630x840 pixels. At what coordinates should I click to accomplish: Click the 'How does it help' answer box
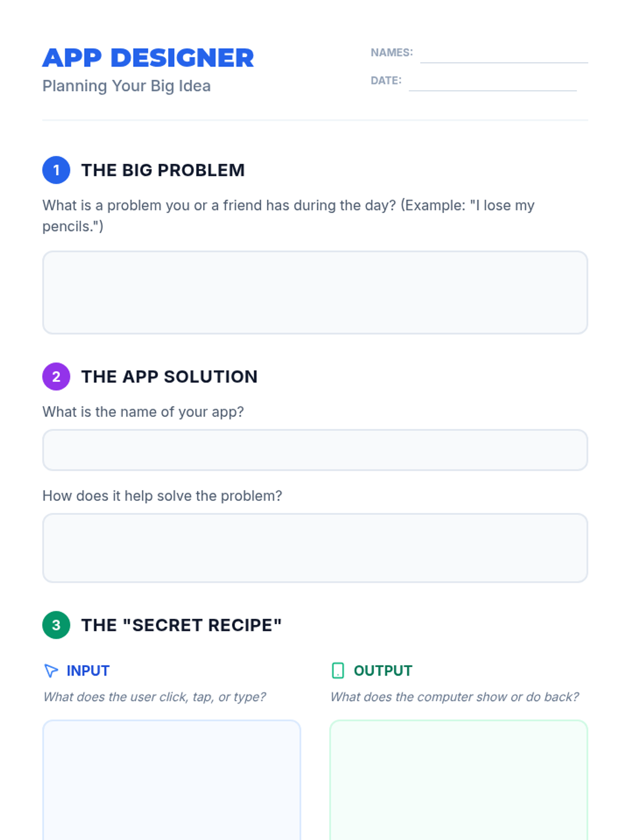click(x=315, y=548)
